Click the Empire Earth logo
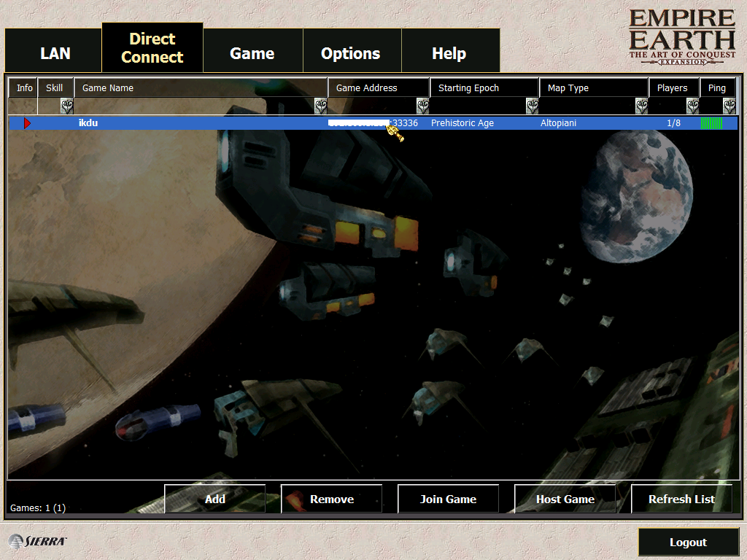Screen dimensions: 747x560 (x=682, y=36)
